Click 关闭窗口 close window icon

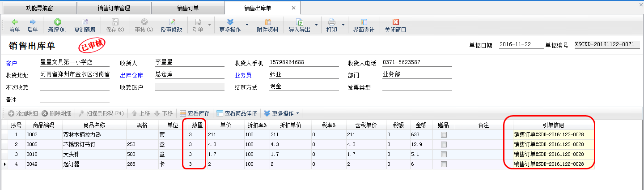pos(395,26)
